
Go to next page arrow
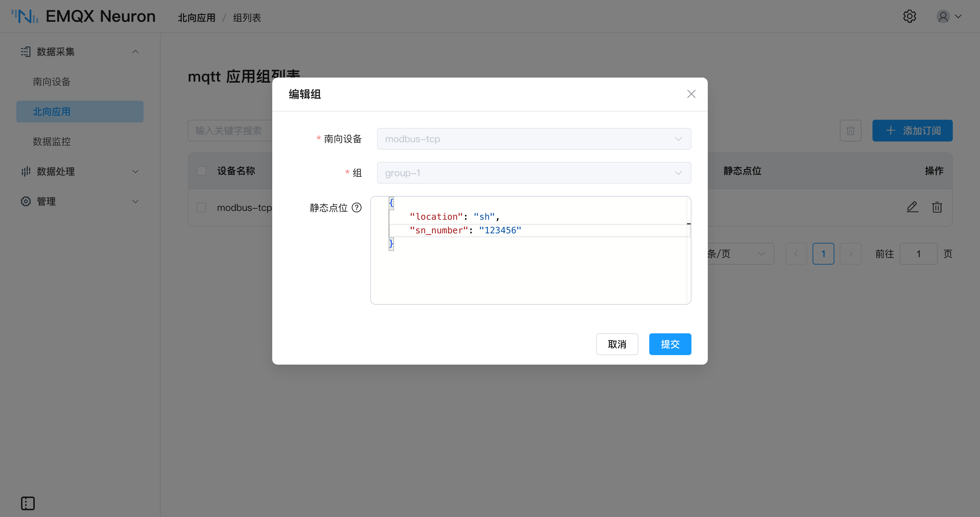[x=850, y=253]
